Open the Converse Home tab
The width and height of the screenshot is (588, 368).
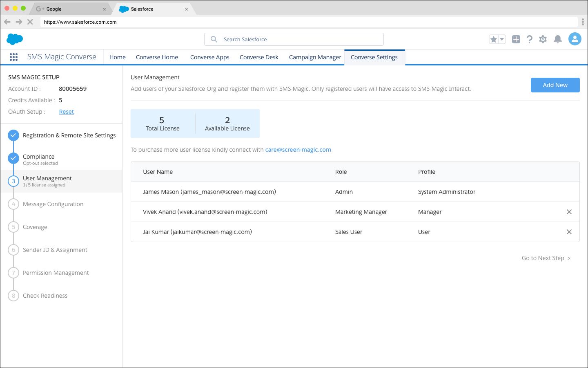tap(157, 57)
